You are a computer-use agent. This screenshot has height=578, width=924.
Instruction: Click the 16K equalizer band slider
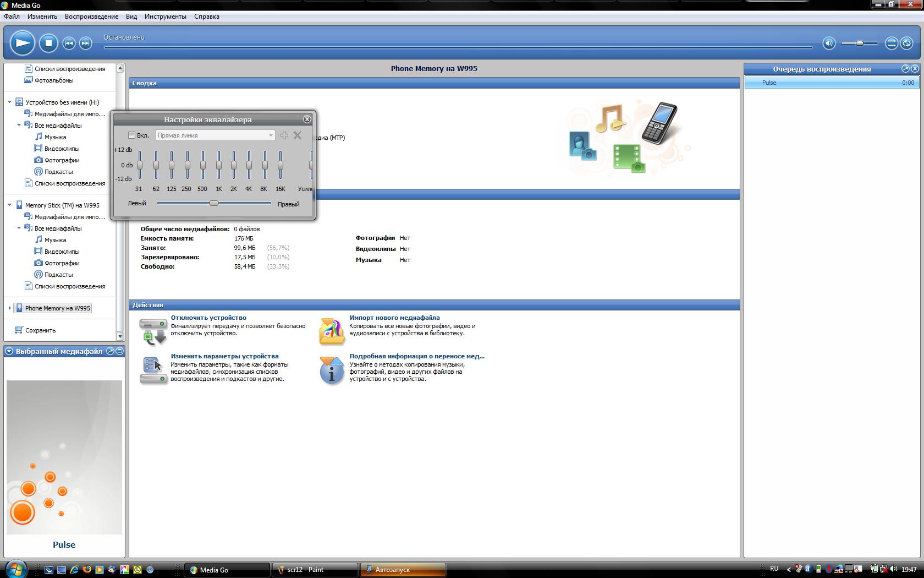280,165
